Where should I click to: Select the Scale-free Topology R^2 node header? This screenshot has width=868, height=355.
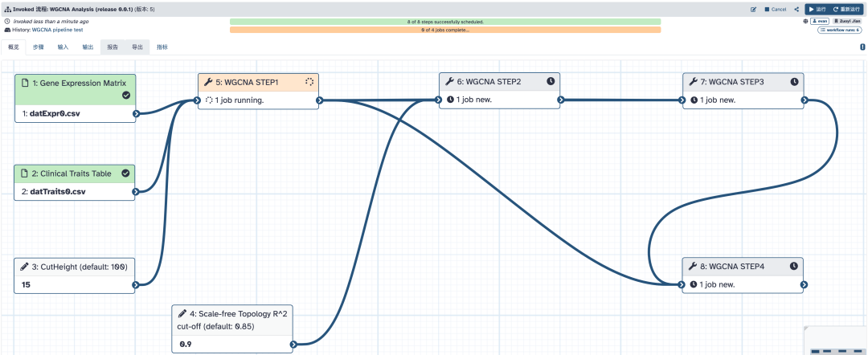tap(232, 320)
